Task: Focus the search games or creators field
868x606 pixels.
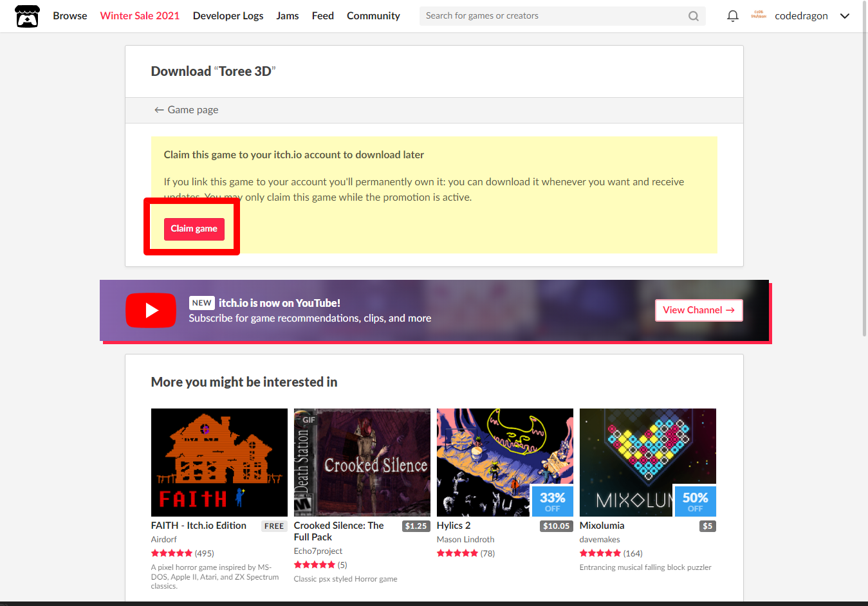Action: pyautogui.click(x=562, y=16)
